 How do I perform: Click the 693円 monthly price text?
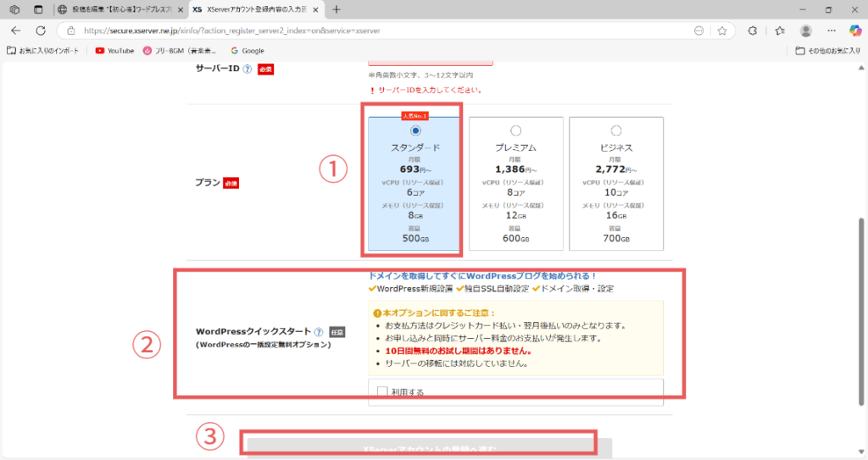415,169
